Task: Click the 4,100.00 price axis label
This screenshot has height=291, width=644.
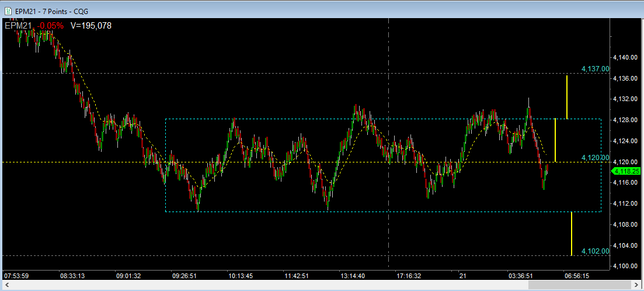Action: coord(625,266)
